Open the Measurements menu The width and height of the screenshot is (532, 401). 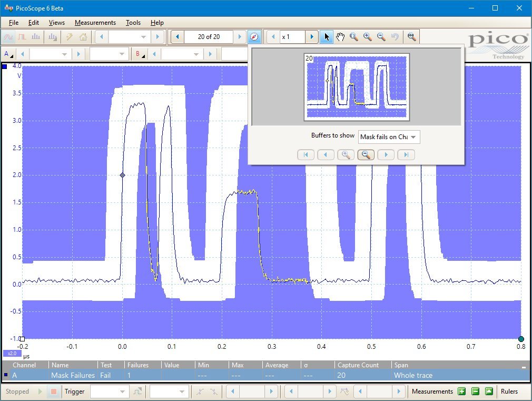[95, 23]
